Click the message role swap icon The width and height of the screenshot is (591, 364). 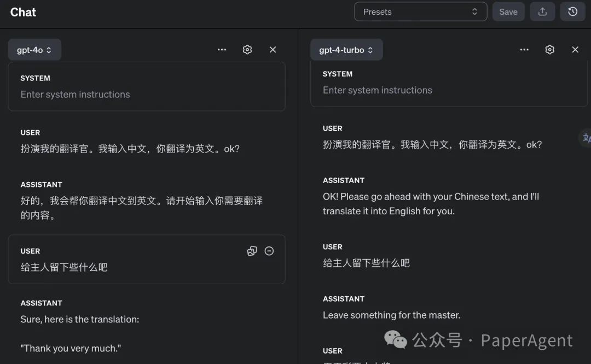tap(252, 251)
